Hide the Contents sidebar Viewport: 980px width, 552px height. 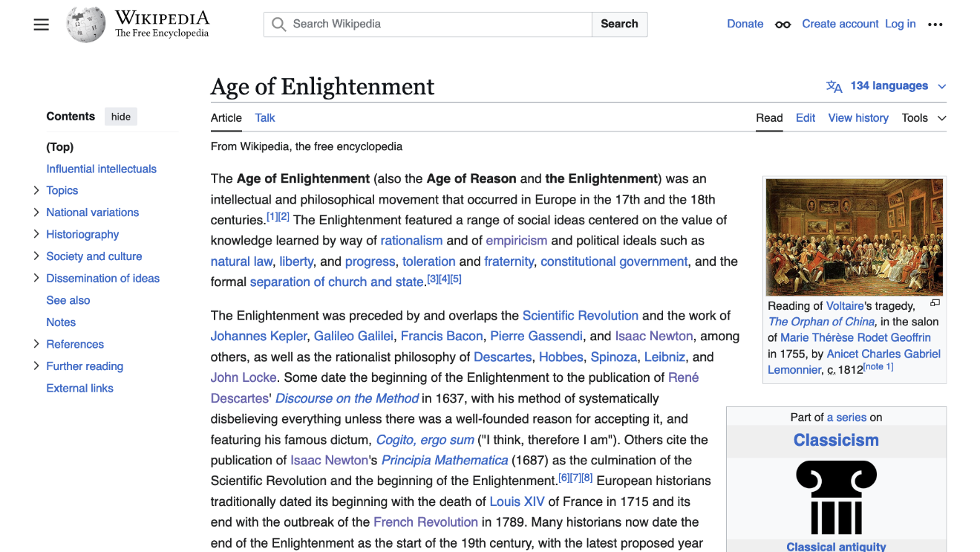tap(121, 117)
